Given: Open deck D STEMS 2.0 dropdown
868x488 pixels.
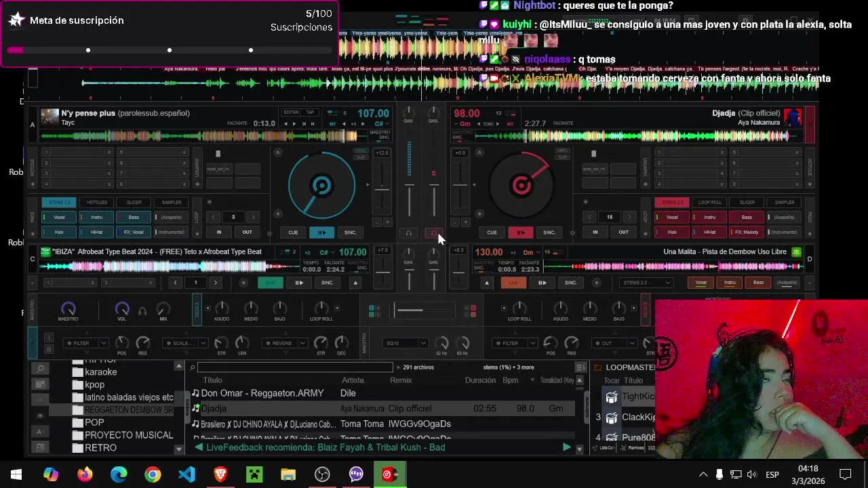Looking at the screenshot, I should click(x=646, y=283).
